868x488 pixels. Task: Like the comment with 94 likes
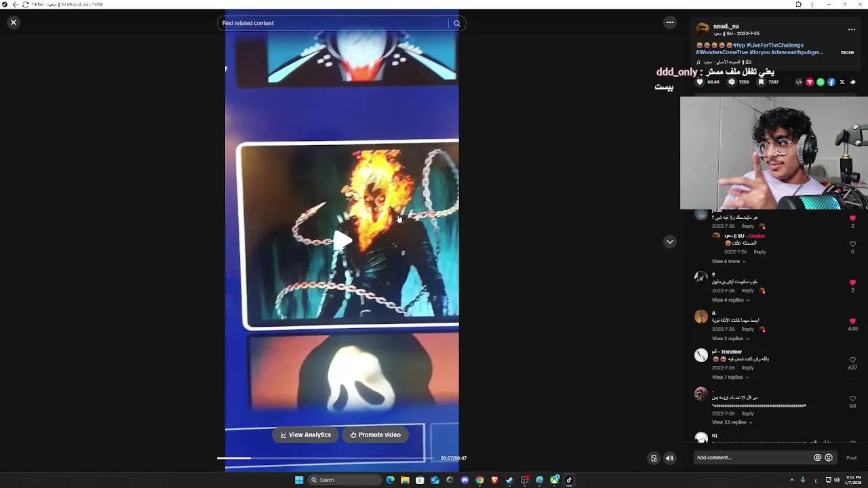coord(852,399)
